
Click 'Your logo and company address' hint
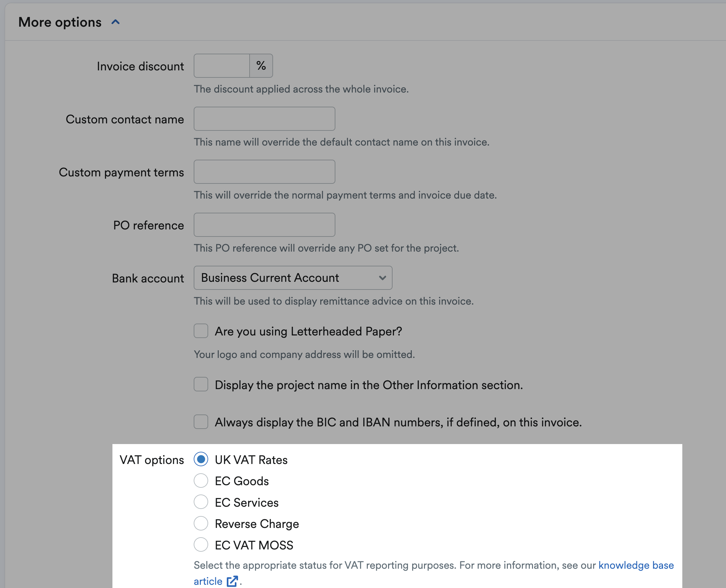point(305,354)
